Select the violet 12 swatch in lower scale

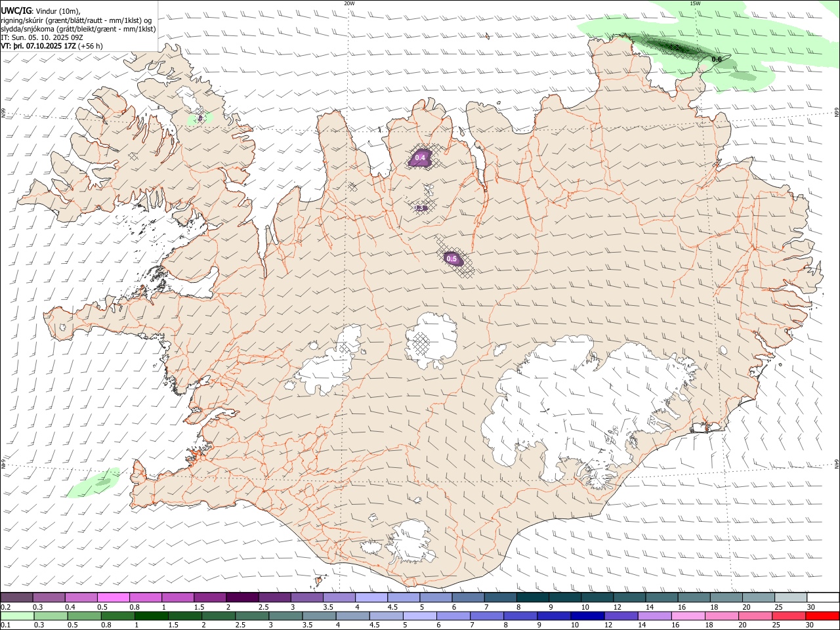pos(620,616)
